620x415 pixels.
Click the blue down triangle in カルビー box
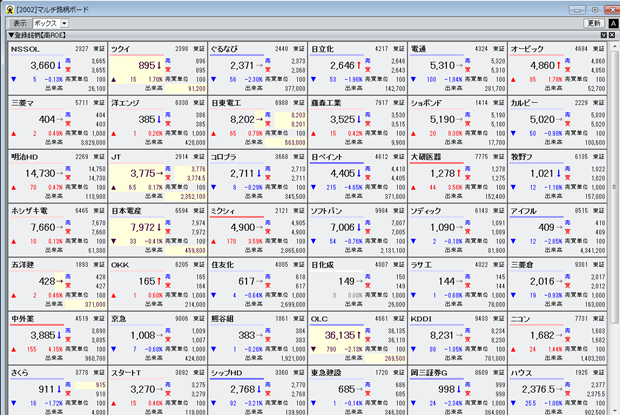click(x=513, y=133)
